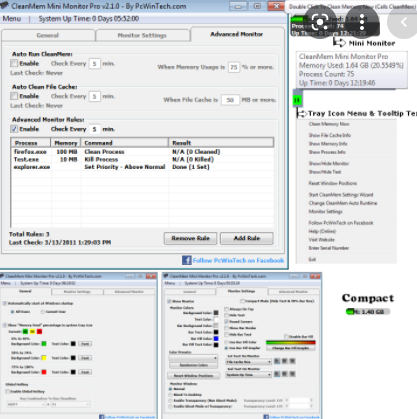Enable Auto Run CleanMem checkbox

(x=14, y=63)
